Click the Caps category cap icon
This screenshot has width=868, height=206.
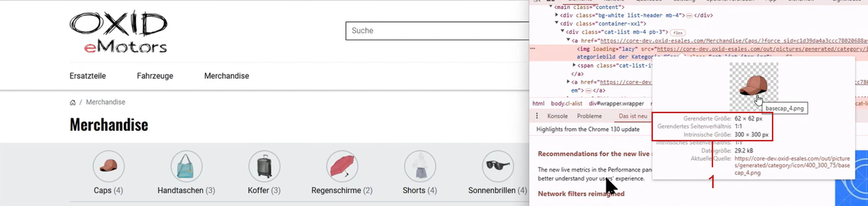(108, 166)
